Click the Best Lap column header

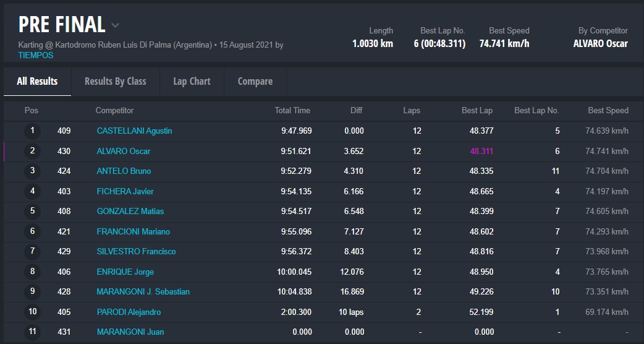coord(477,110)
